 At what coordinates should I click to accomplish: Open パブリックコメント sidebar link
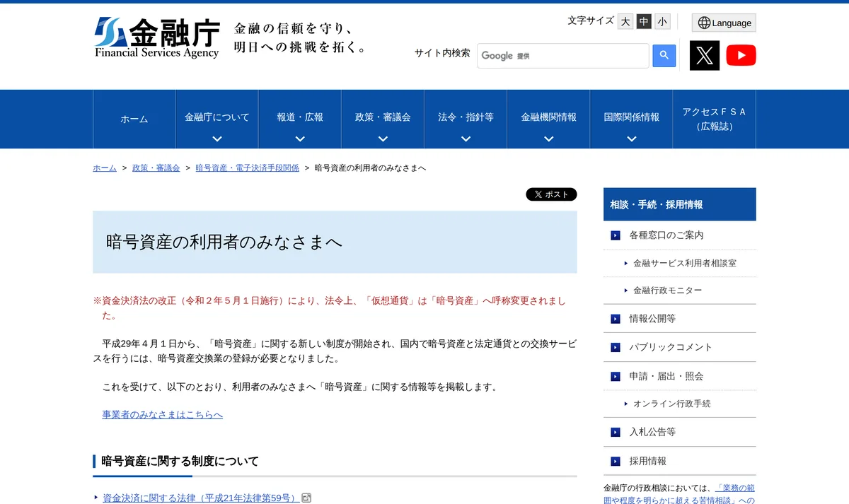671,347
